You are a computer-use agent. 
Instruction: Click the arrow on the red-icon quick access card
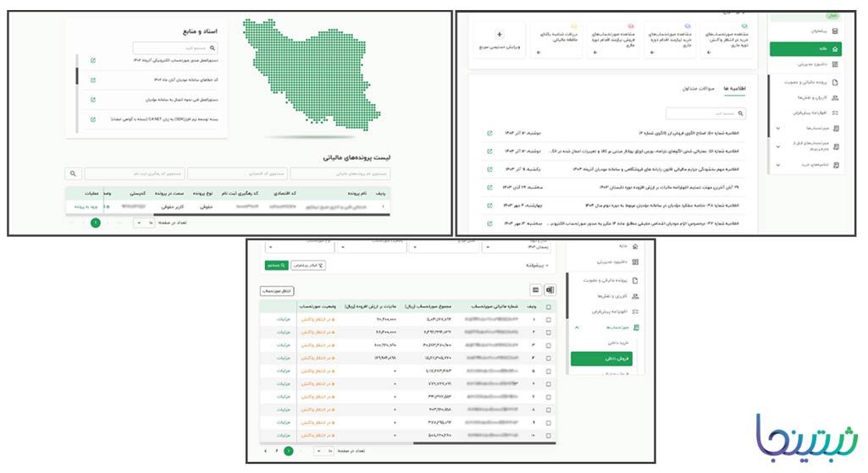pos(595,52)
